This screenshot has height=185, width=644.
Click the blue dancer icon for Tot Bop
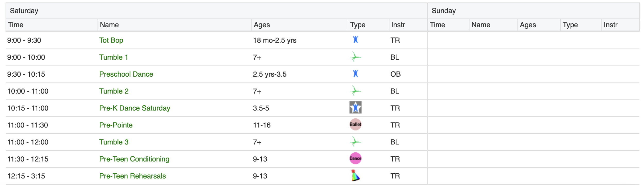click(x=355, y=40)
